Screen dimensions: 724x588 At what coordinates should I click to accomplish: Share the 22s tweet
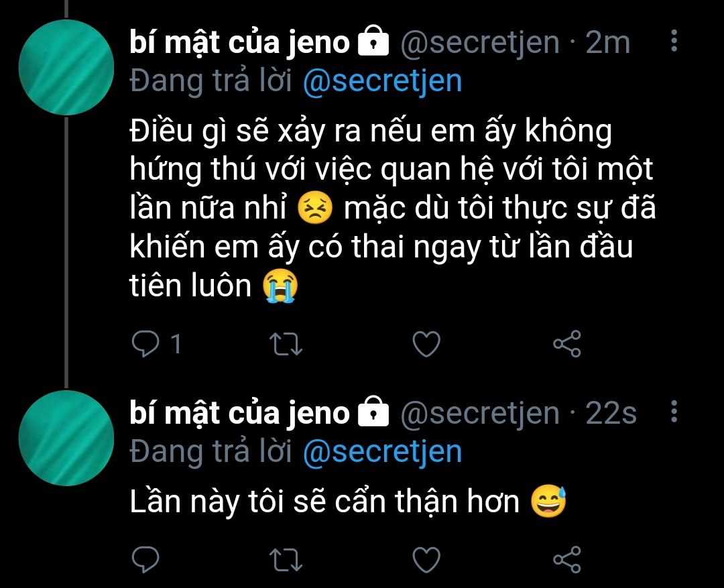pyautogui.click(x=567, y=559)
